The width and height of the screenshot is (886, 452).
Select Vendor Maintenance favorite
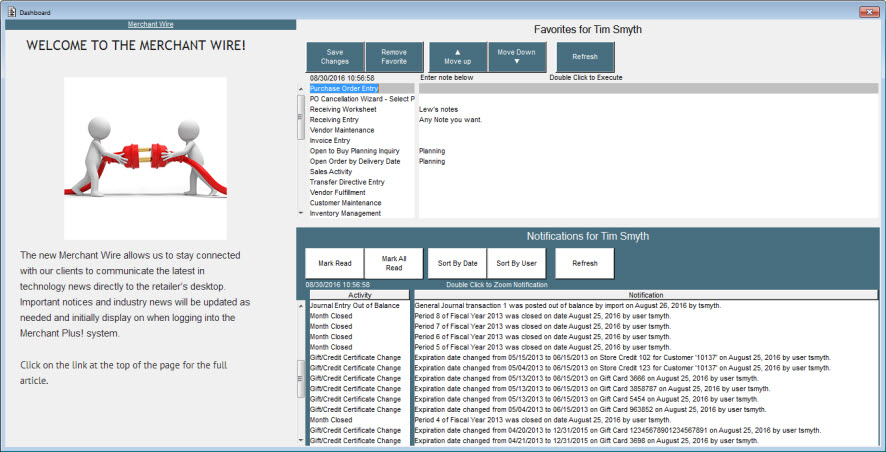point(342,130)
